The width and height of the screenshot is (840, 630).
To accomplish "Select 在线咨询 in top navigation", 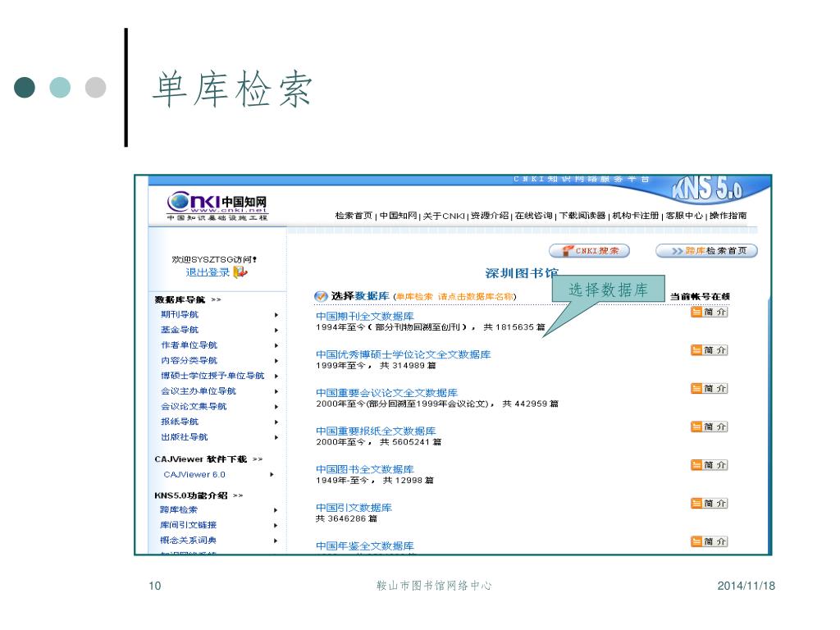I will 533,216.
